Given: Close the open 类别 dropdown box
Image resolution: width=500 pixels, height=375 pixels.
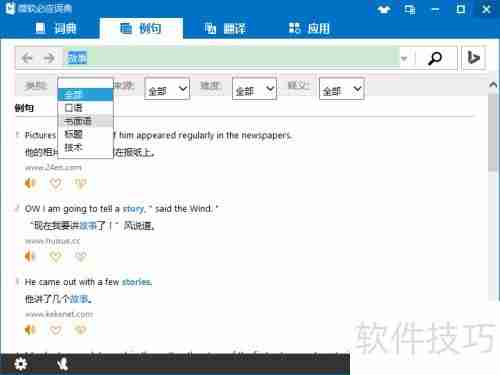Looking at the screenshot, I should (85, 83).
